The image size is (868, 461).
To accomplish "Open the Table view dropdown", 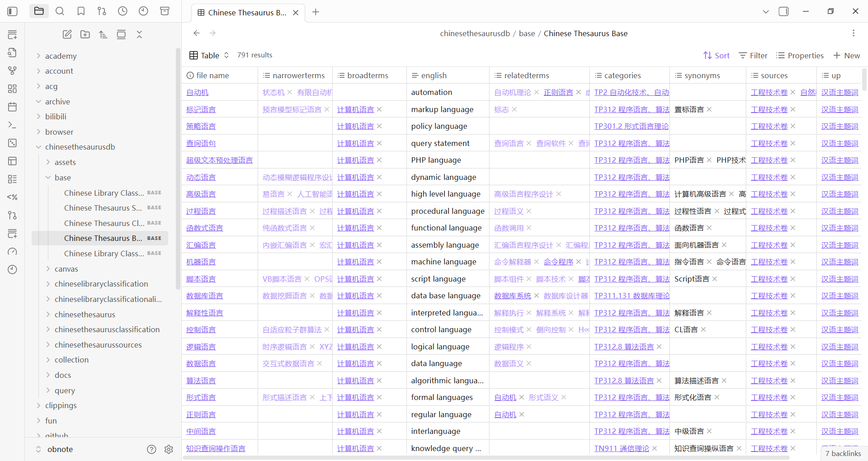I will coord(209,55).
